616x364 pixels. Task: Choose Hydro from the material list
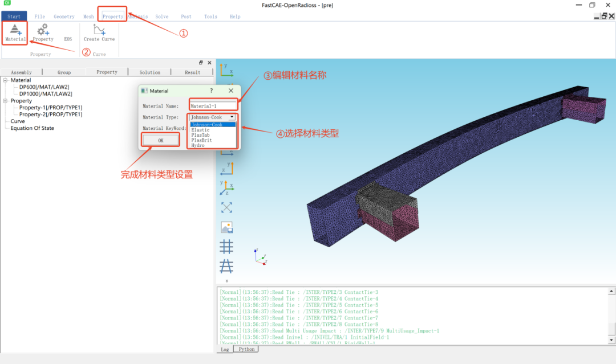(x=213, y=145)
